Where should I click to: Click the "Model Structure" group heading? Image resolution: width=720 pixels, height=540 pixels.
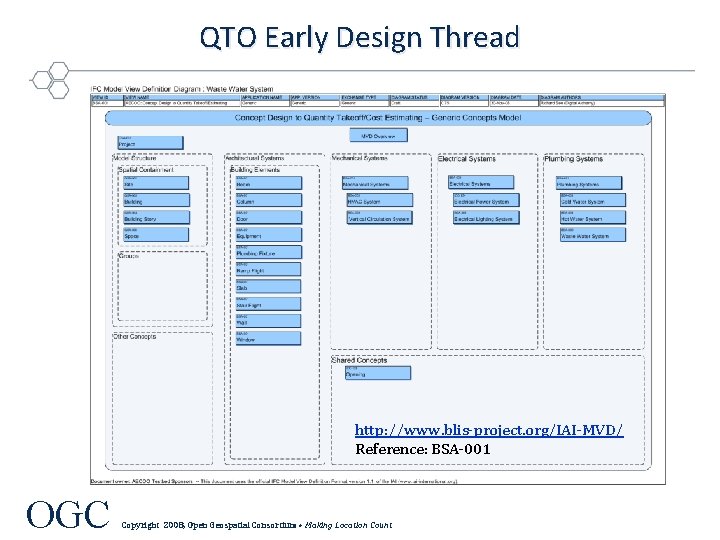(135, 158)
